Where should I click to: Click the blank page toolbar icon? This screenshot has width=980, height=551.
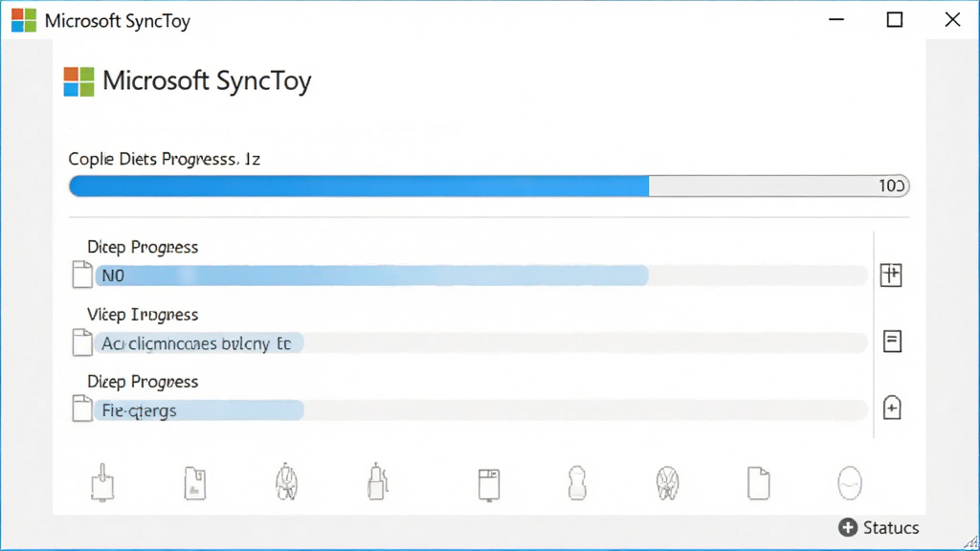tap(759, 483)
